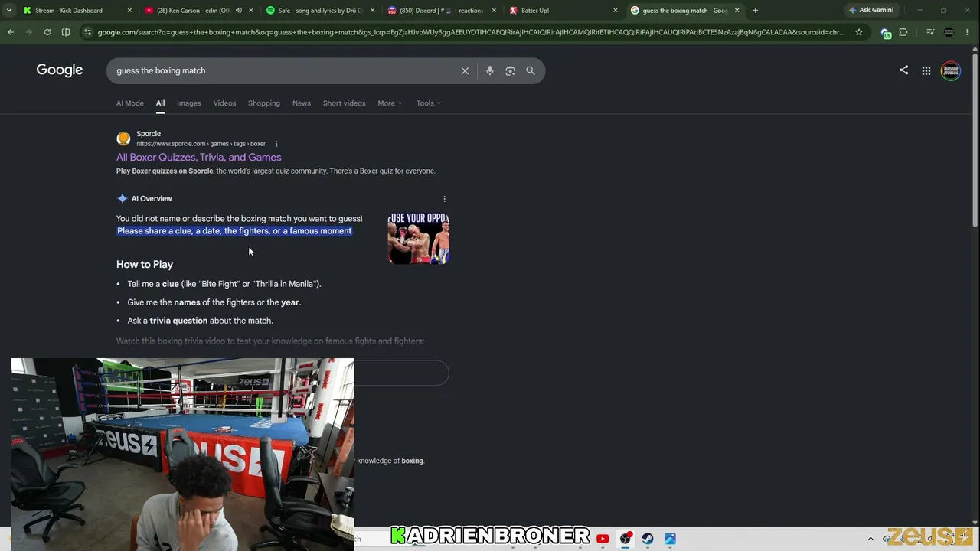Clear the search box text

tap(465, 70)
